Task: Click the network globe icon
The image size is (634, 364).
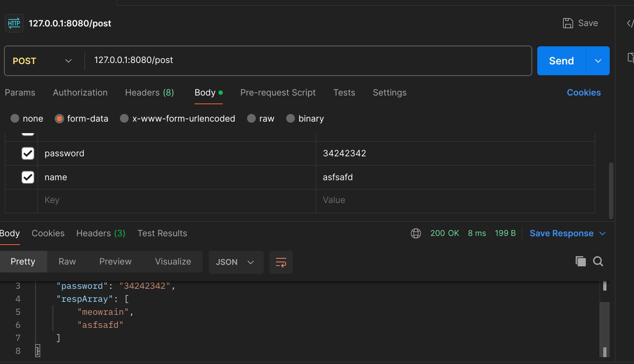Action: pos(416,233)
